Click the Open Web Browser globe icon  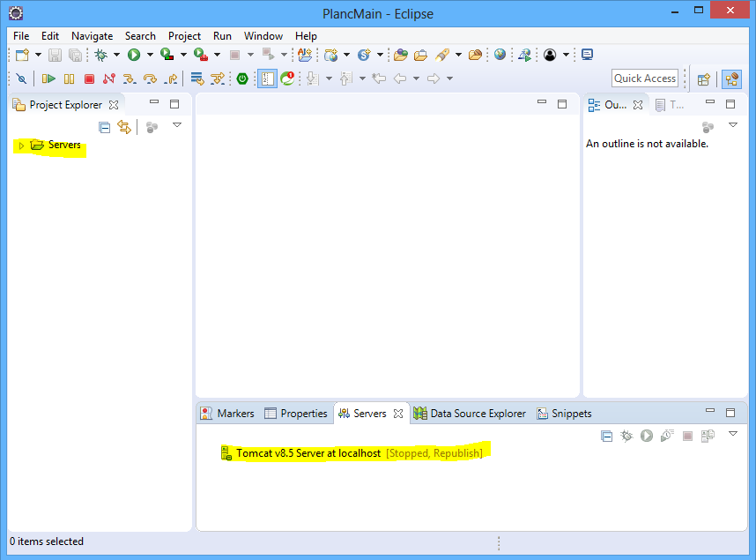[500, 55]
